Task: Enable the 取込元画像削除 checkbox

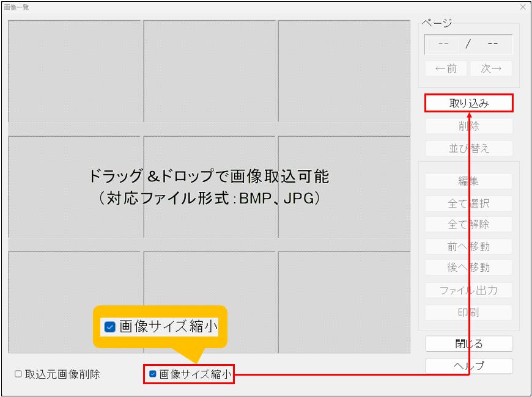Action: [x=18, y=374]
